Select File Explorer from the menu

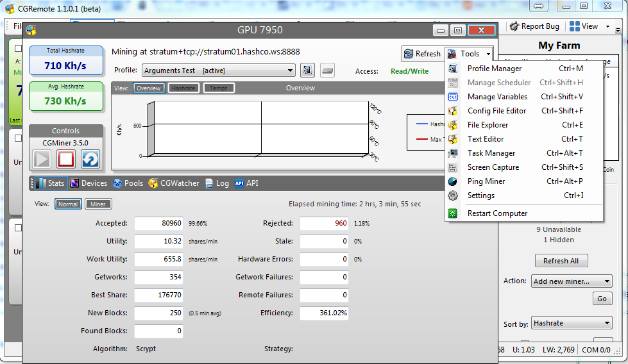pyautogui.click(x=524, y=125)
